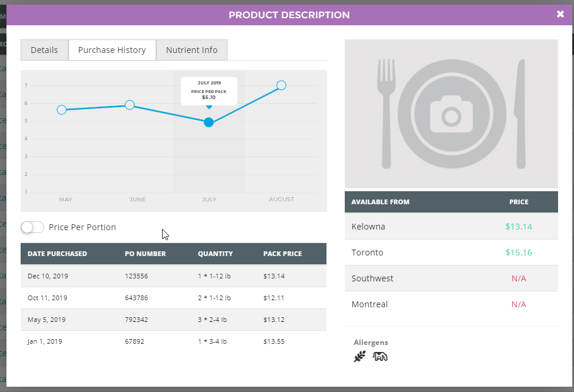574x392 pixels.
Task: Click the Date Purchased column header
Action: [58, 254]
